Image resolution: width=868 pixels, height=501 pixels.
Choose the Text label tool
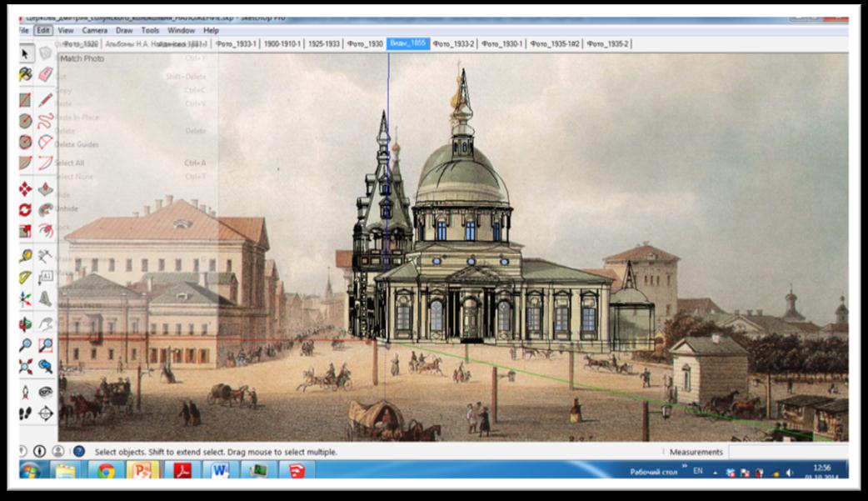pyautogui.click(x=46, y=277)
